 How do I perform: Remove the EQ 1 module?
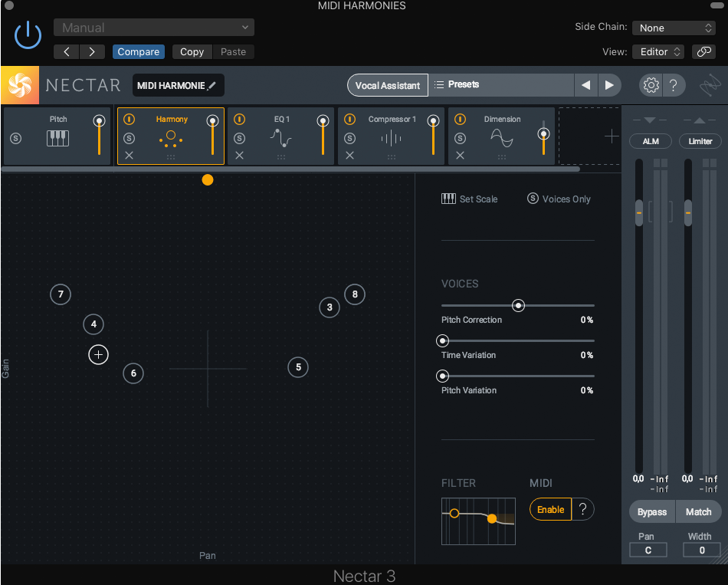[x=240, y=155]
